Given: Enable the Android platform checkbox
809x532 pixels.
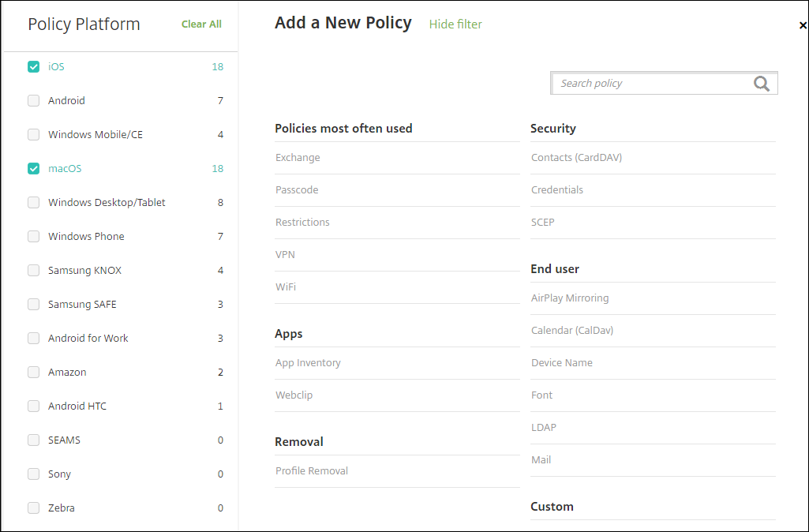Looking at the screenshot, I should [x=33, y=101].
